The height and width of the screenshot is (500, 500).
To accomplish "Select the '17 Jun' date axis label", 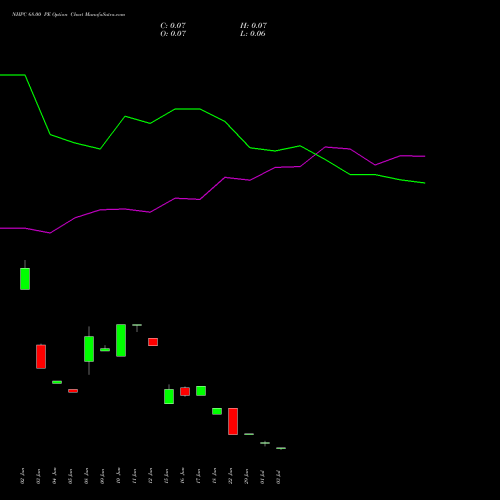I will click(198, 476).
